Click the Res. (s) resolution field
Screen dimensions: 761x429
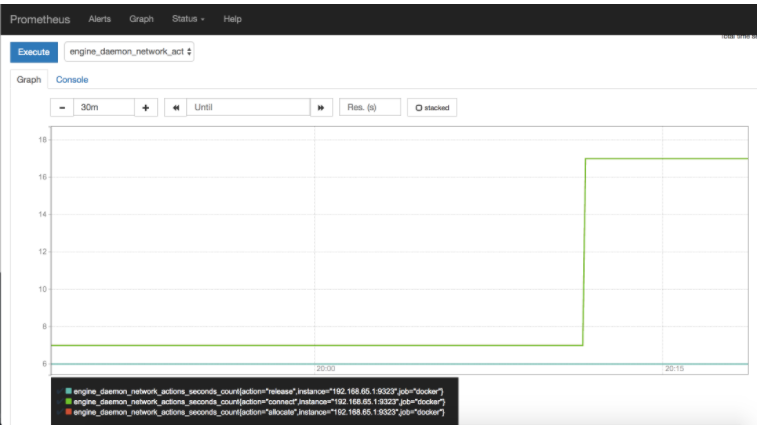click(x=370, y=107)
